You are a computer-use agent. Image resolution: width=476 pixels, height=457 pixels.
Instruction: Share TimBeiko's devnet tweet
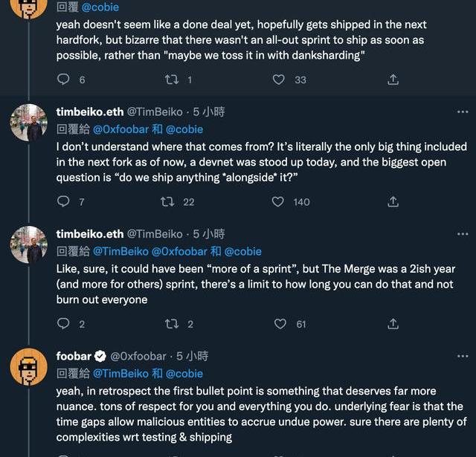[x=393, y=201]
